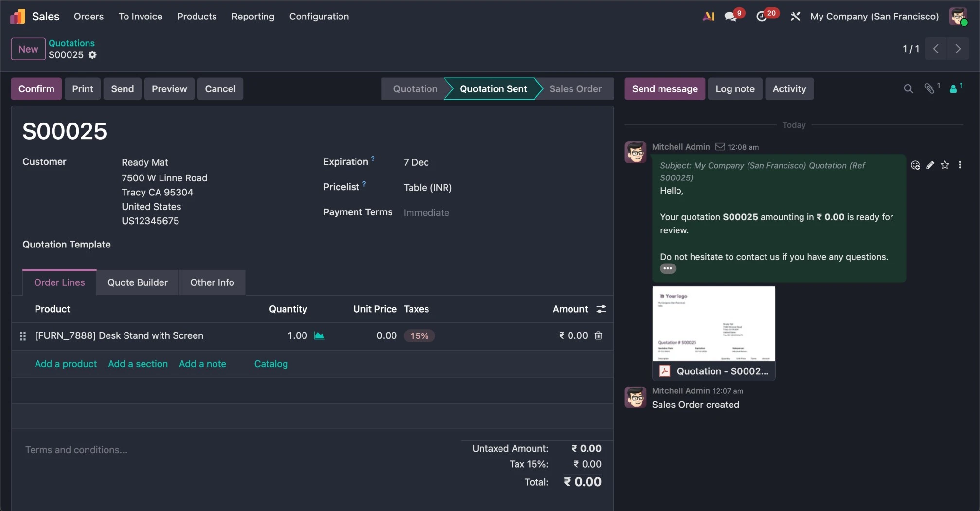
Task: Select the Sales Order status stage
Action: (x=575, y=89)
